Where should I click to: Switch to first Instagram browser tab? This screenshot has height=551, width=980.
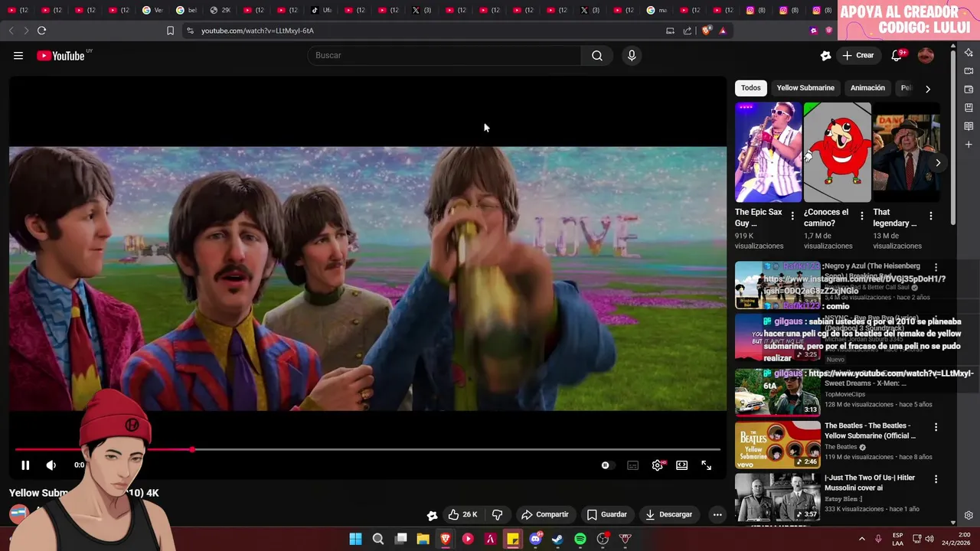click(756, 10)
